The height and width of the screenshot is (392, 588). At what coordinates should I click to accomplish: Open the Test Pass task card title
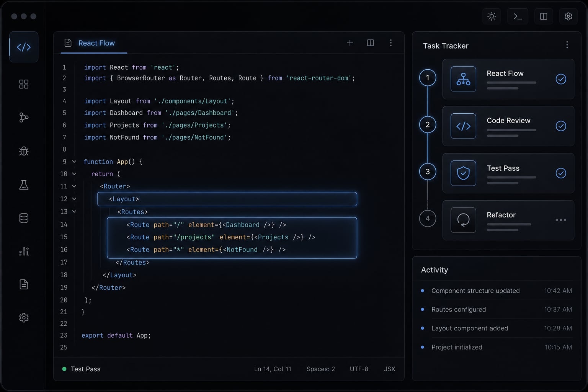coord(503,168)
